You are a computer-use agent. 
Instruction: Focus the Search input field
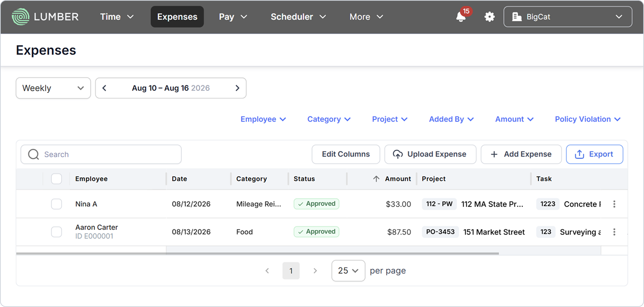tap(101, 154)
